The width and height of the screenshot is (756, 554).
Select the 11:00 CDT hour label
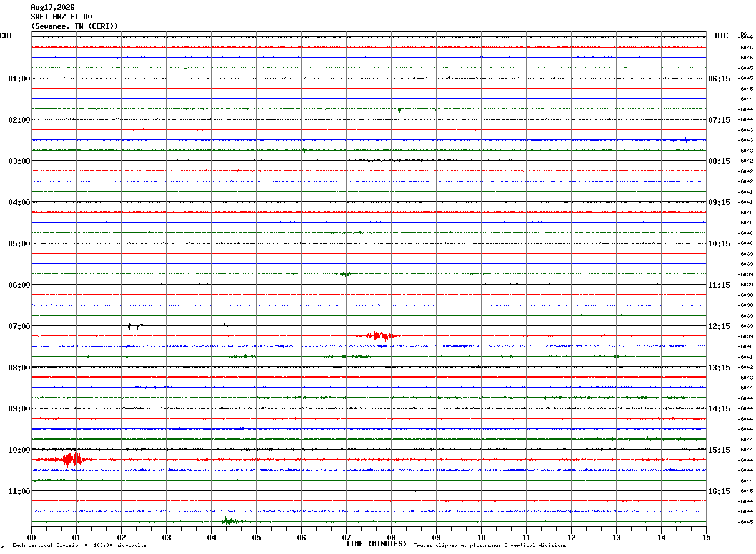coord(19,491)
